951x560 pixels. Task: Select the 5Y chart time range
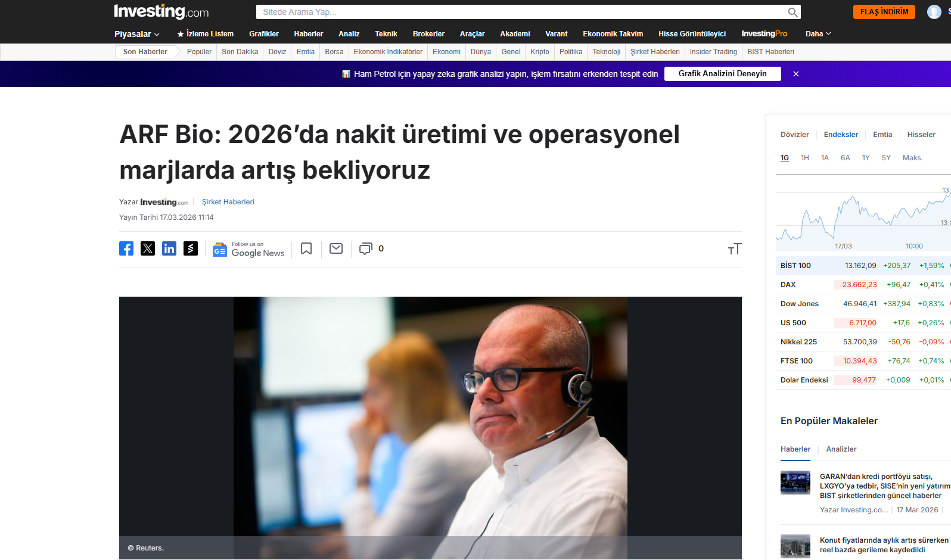pos(886,158)
